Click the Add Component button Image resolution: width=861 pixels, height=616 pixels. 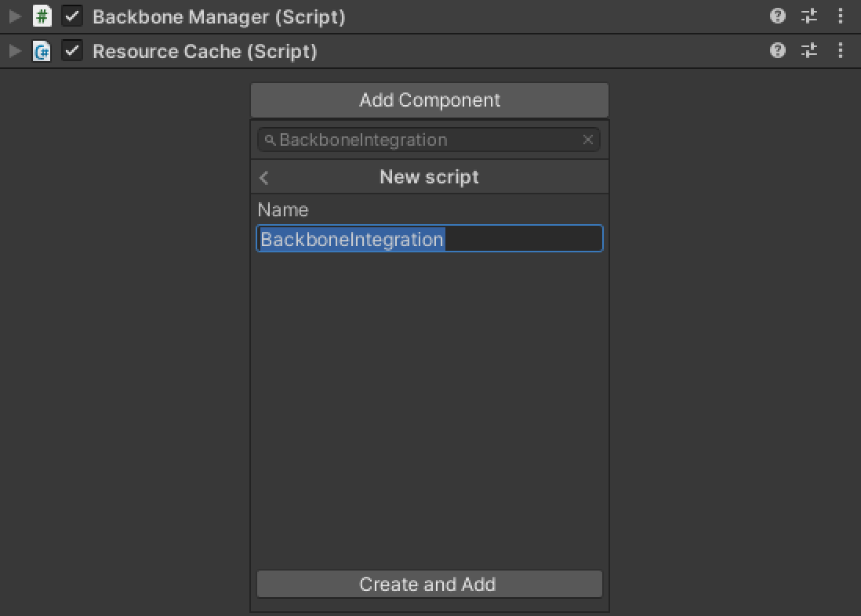pyautogui.click(x=429, y=100)
